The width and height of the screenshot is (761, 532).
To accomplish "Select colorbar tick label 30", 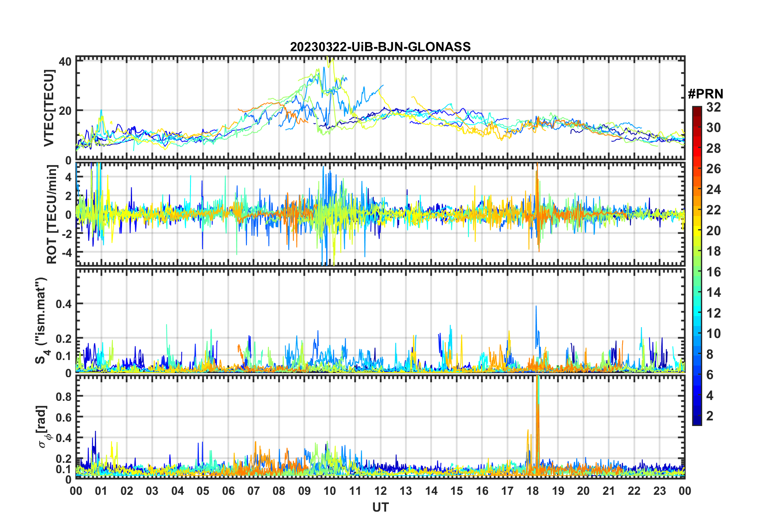I will (x=713, y=128).
